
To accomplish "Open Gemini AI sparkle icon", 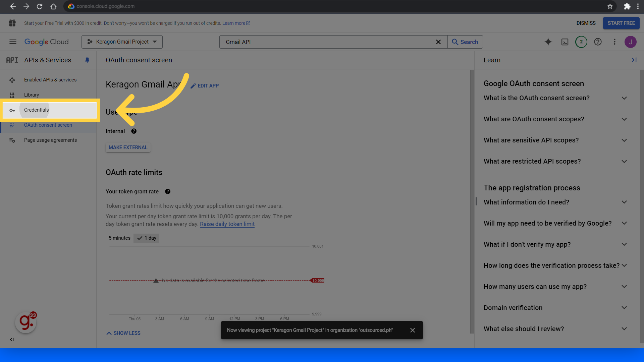I will point(548,42).
